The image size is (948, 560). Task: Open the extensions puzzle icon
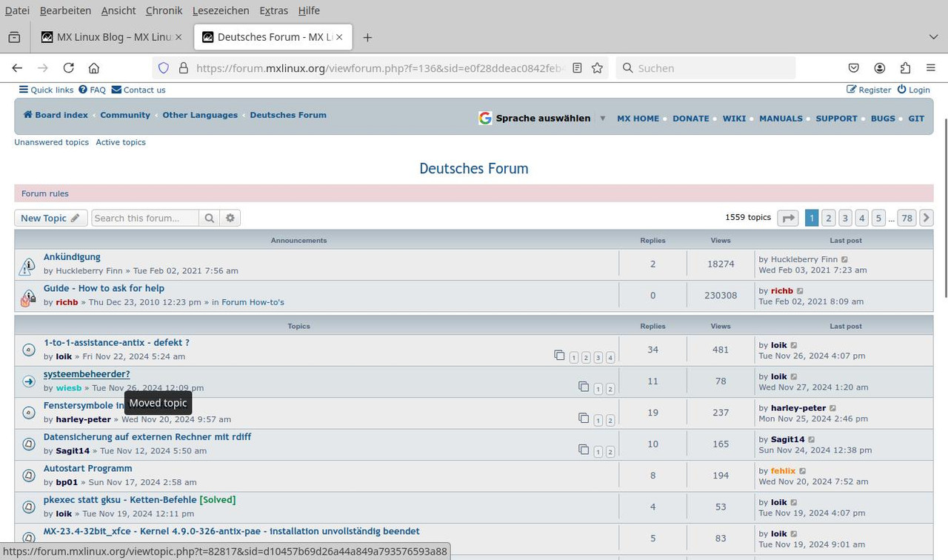(905, 67)
